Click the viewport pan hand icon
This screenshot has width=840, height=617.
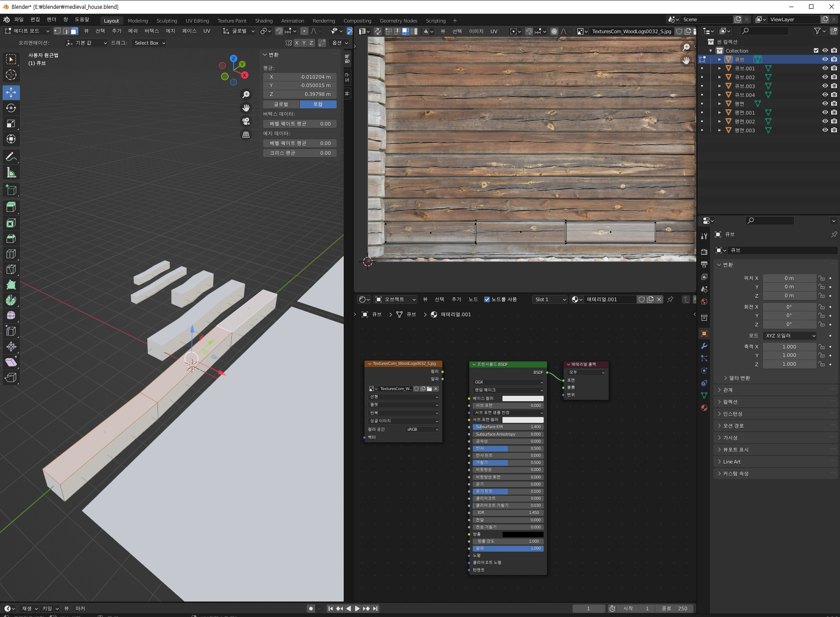coord(246,108)
